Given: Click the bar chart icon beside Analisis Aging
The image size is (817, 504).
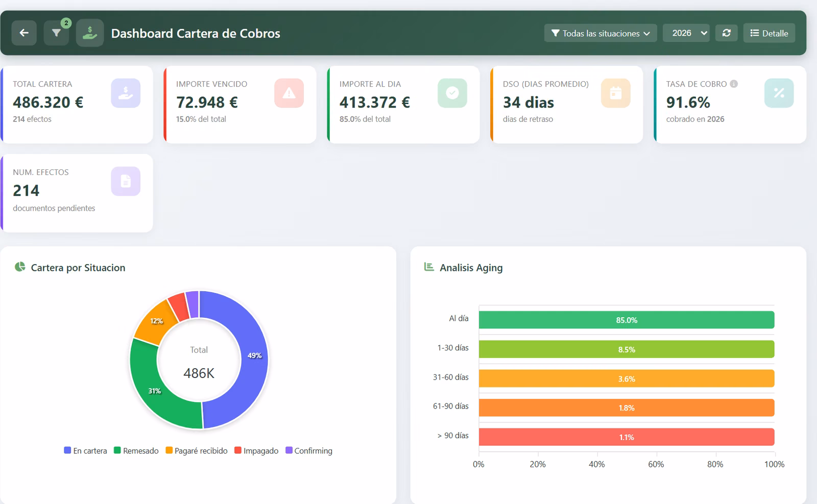Looking at the screenshot, I should tap(429, 267).
